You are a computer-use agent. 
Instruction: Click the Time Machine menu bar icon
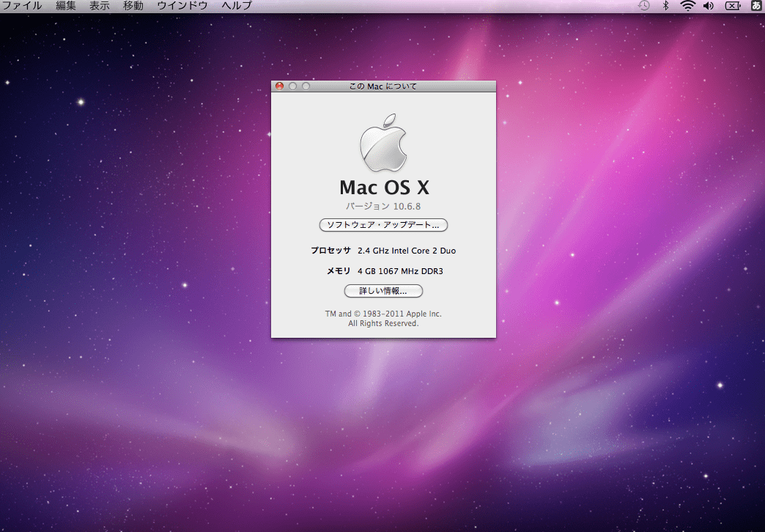tap(644, 5)
